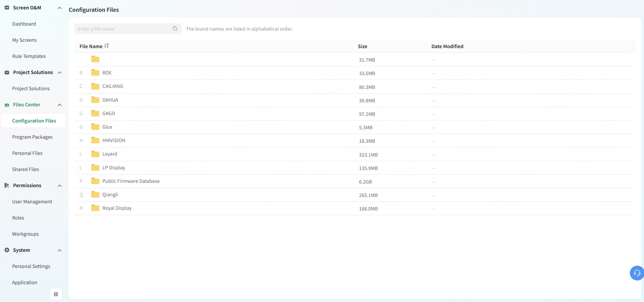Image resolution: width=644 pixels, height=302 pixels.
Task: Click the 135.9MB size value
Action: [368, 168]
